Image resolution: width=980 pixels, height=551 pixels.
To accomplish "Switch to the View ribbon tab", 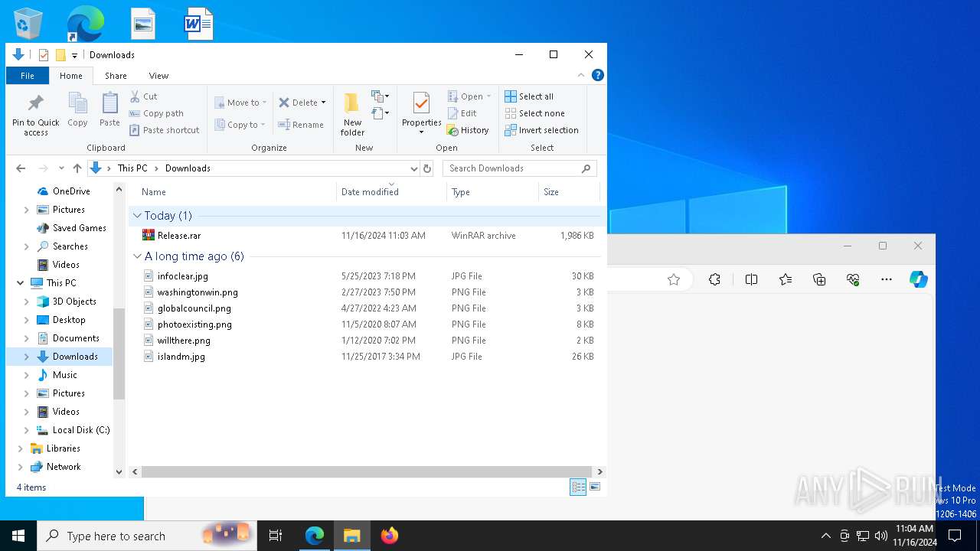I will [158, 76].
